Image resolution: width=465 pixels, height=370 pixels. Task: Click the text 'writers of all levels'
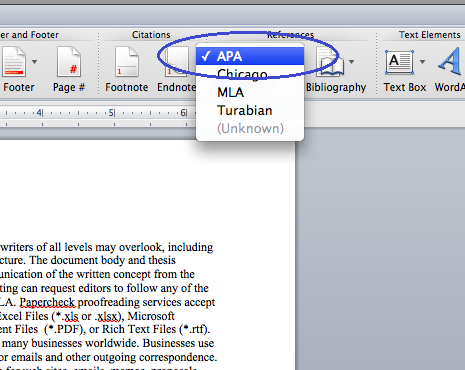[46, 247]
